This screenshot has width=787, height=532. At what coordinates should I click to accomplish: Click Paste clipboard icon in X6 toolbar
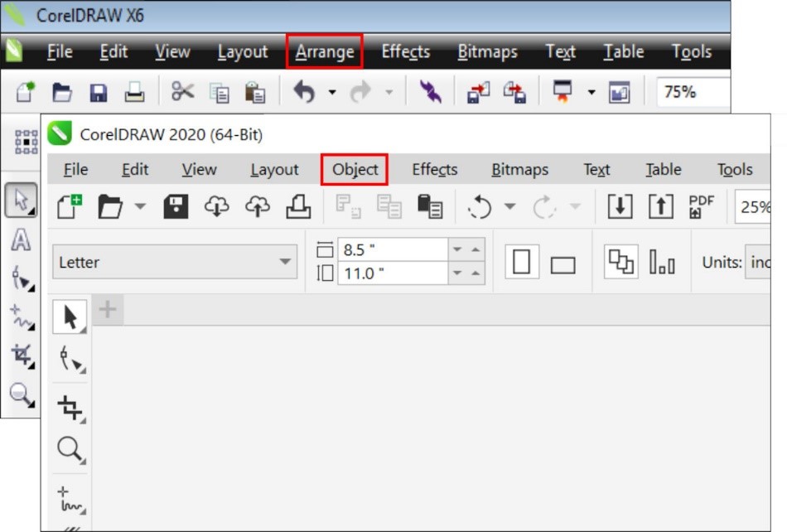coord(255,92)
